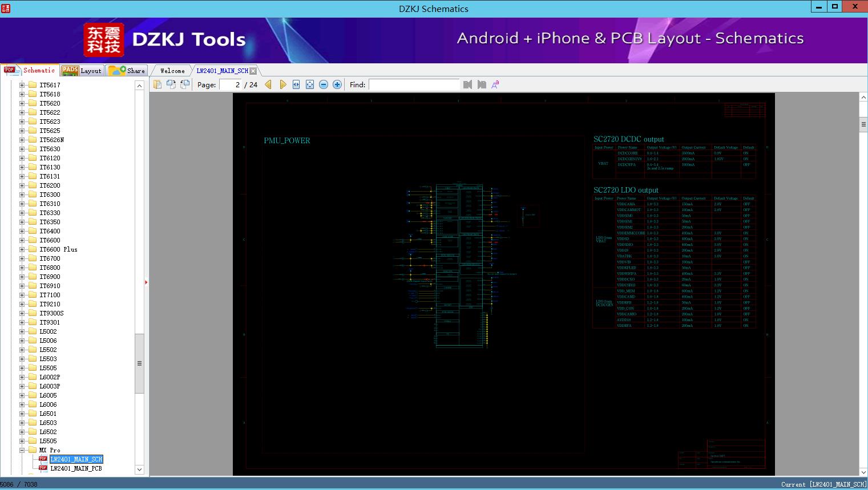This screenshot has height=490, width=868.
Task: Zoom out with the minus icon
Action: [x=324, y=84]
